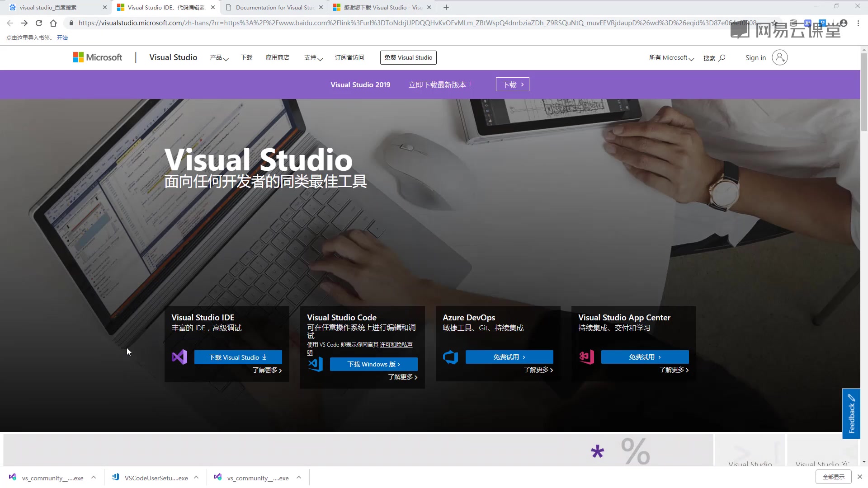
Task: Open browser three-dot menu
Action: click(858, 23)
